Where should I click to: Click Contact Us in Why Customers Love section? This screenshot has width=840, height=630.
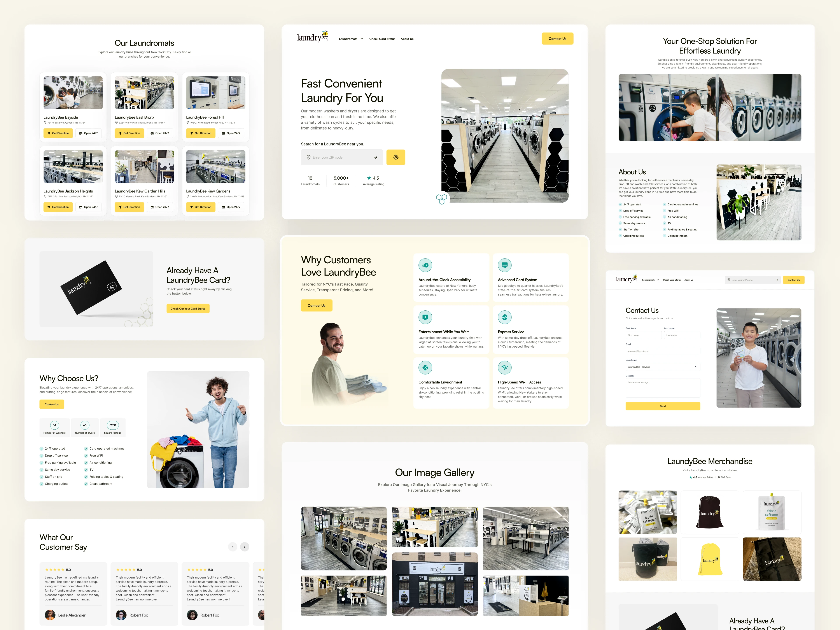(x=316, y=305)
